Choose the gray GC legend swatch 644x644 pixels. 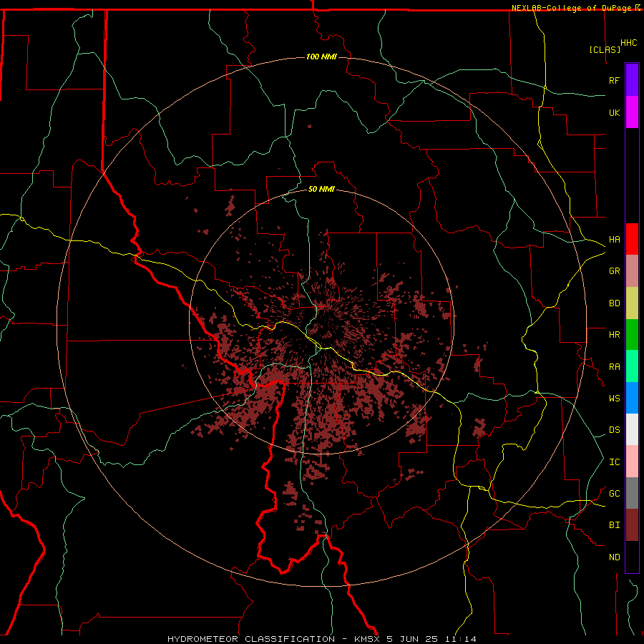[x=632, y=493]
